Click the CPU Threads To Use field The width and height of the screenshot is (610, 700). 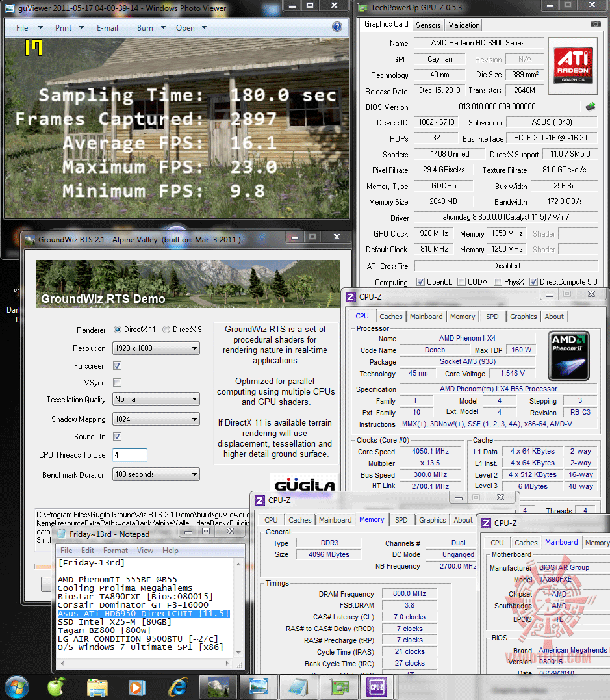click(x=130, y=455)
